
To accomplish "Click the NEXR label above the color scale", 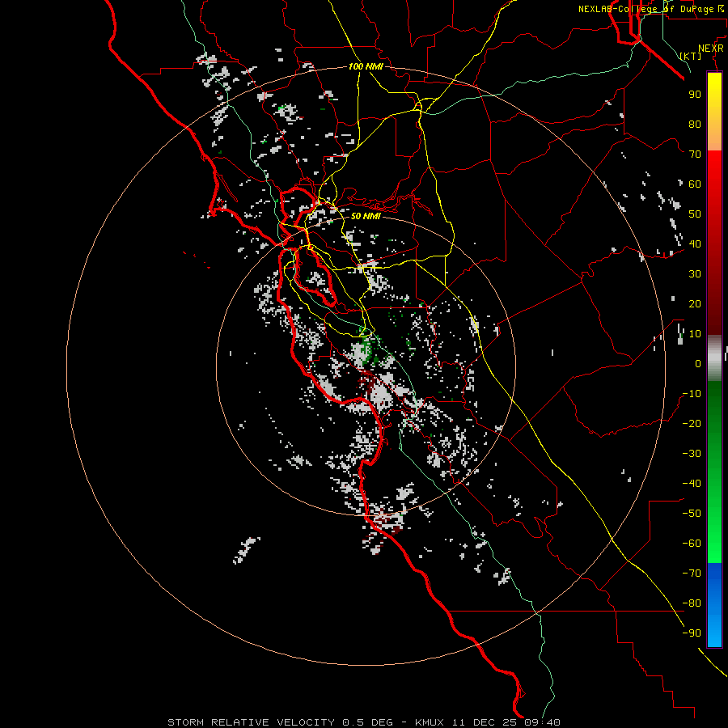I will coord(710,48).
